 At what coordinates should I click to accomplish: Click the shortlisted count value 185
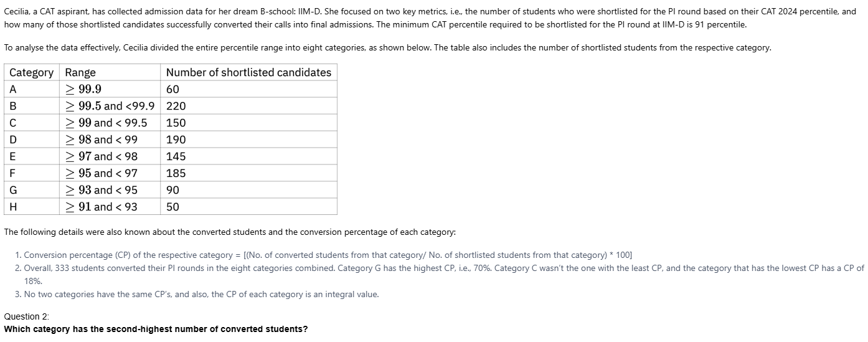coord(176,173)
